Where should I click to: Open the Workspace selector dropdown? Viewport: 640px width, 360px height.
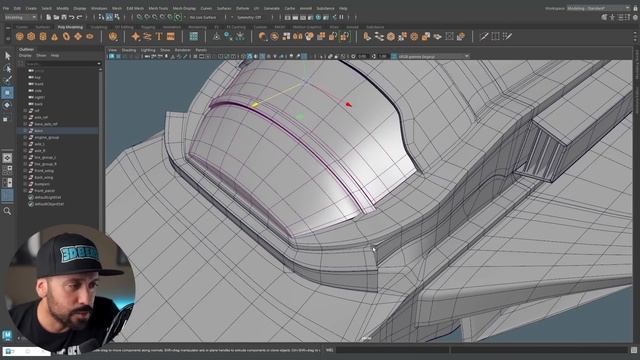click(599, 8)
